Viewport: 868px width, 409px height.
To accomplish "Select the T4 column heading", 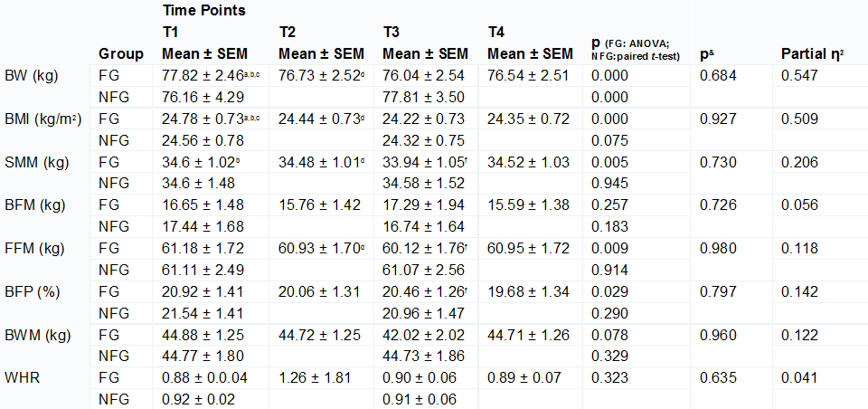I will (496, 33).
